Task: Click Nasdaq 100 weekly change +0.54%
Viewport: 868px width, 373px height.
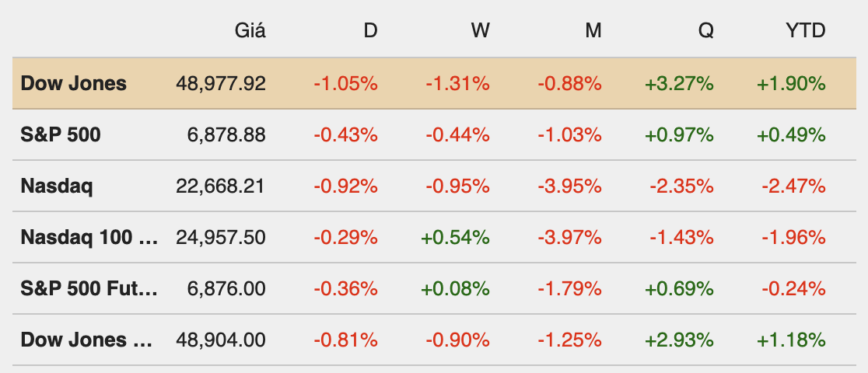Action: pyautogui.click(x=455, y=237)
